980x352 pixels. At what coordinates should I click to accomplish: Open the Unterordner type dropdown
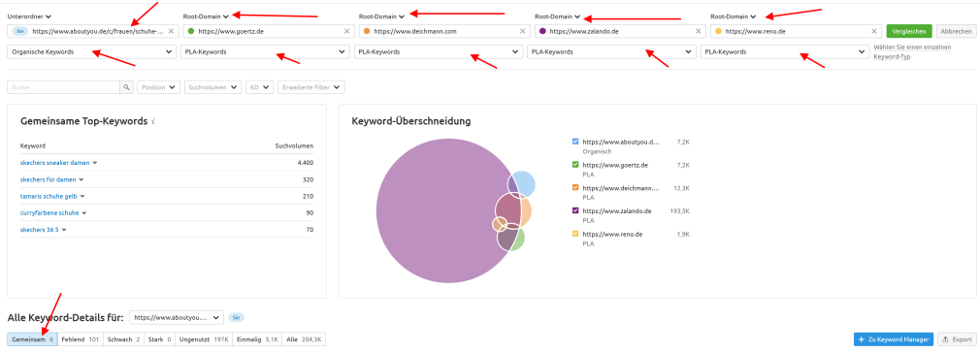pos(29,16)
